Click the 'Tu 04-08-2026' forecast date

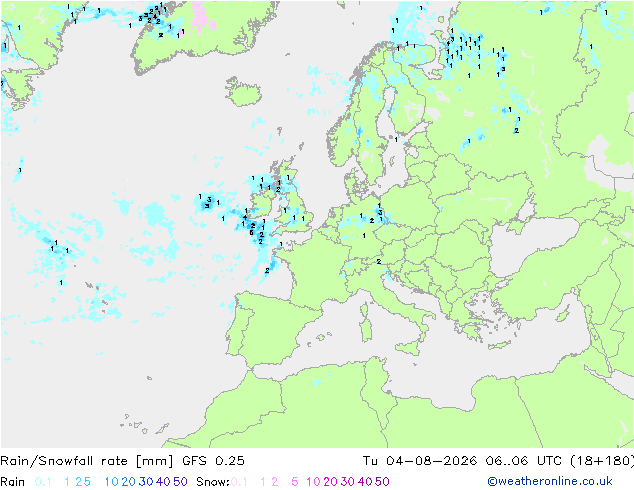[x=420, y=461]
